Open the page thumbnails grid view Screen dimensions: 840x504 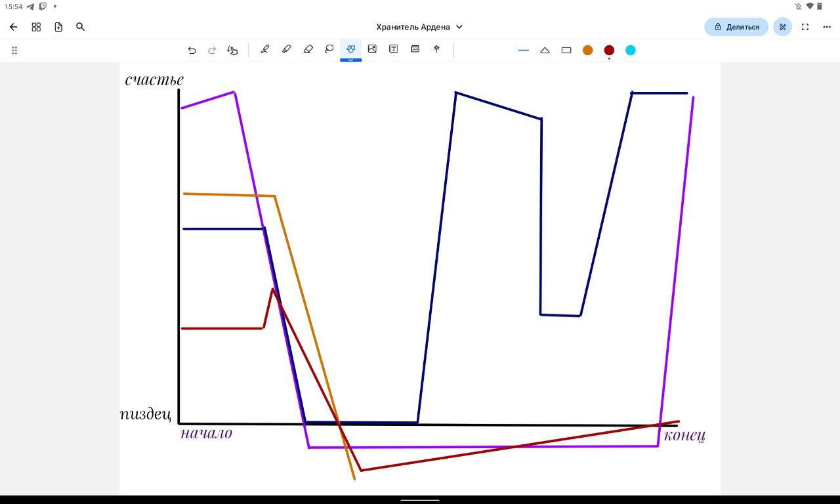(36, 27)
